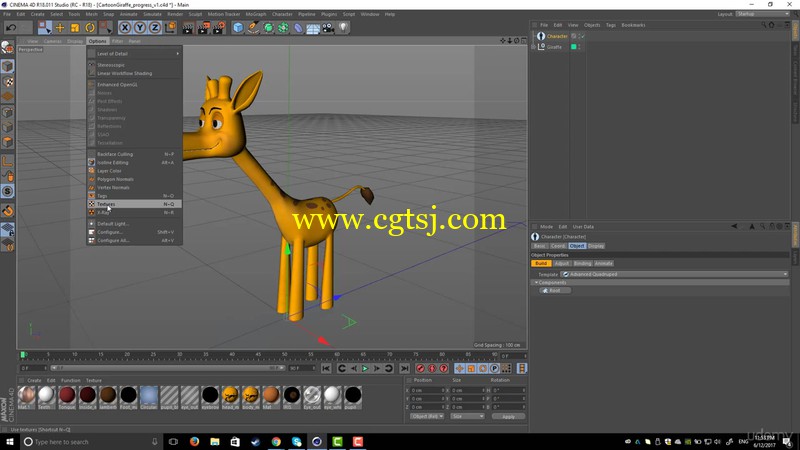The image size is (800, 450).
Task: Go to end of animation
Action: (x=404, y=368)
